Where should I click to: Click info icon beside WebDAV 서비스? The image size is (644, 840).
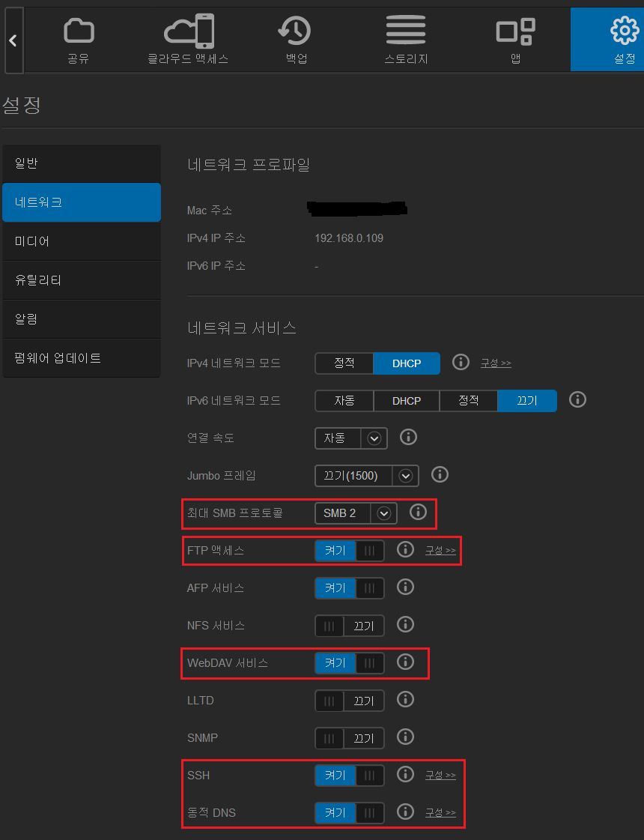coord(405,662)
